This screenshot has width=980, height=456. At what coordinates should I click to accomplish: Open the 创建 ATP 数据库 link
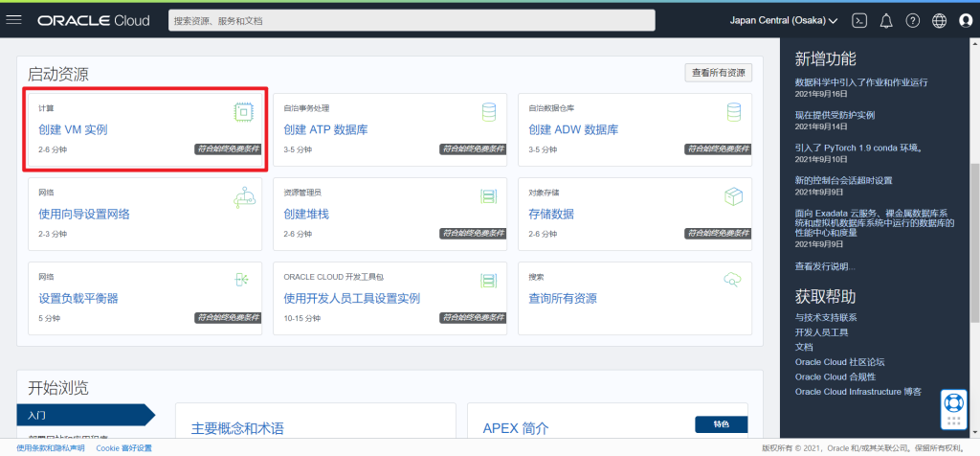(325, 130)
